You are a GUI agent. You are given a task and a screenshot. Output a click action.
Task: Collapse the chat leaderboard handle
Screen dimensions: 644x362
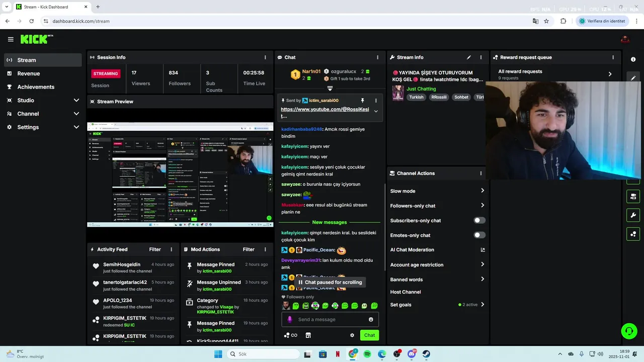coord(330,88)
